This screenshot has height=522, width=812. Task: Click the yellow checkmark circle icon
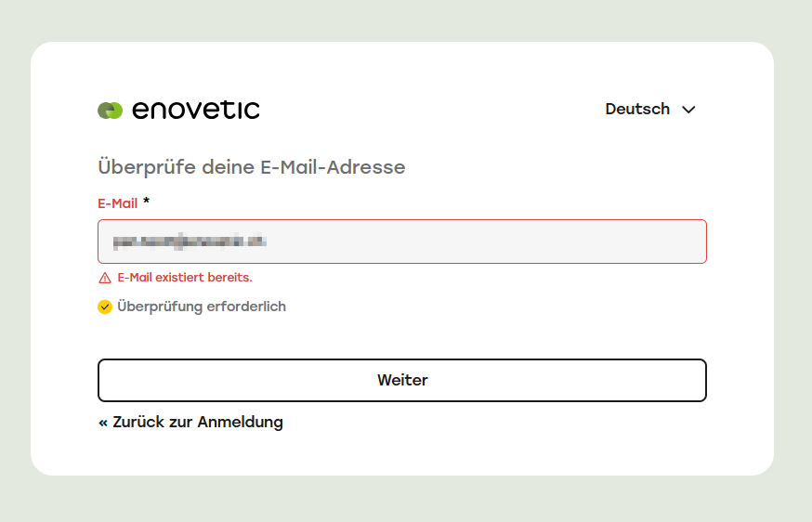click(x=105, y=307)
